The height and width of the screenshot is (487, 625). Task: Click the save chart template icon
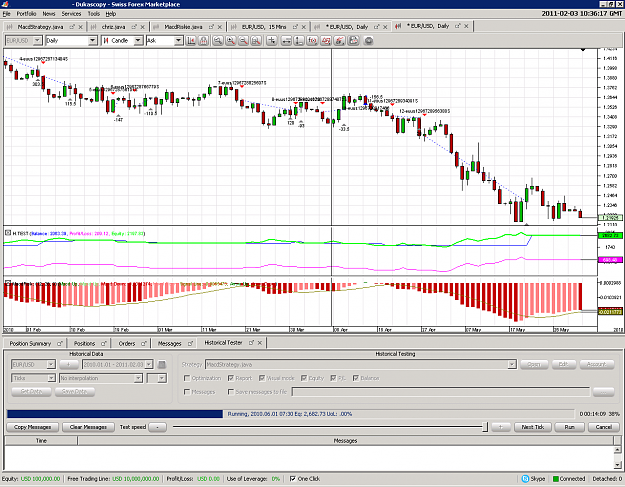tap(354, 41)
